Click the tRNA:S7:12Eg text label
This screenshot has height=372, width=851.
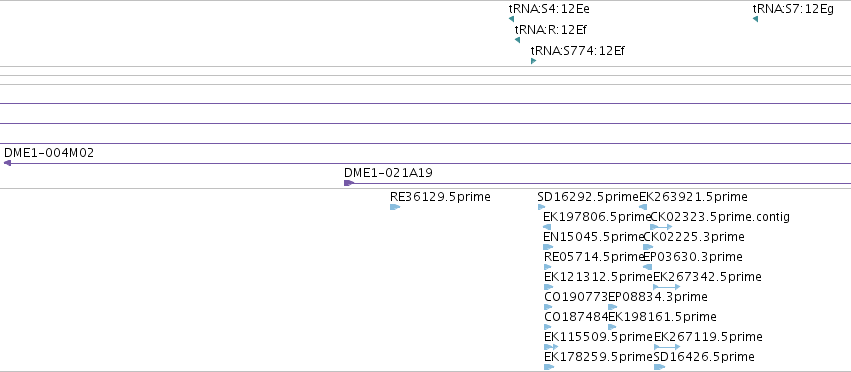pos(793,9)
